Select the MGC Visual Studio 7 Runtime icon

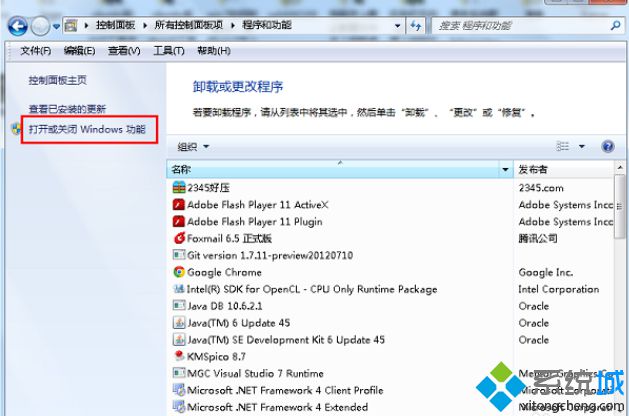179,373
